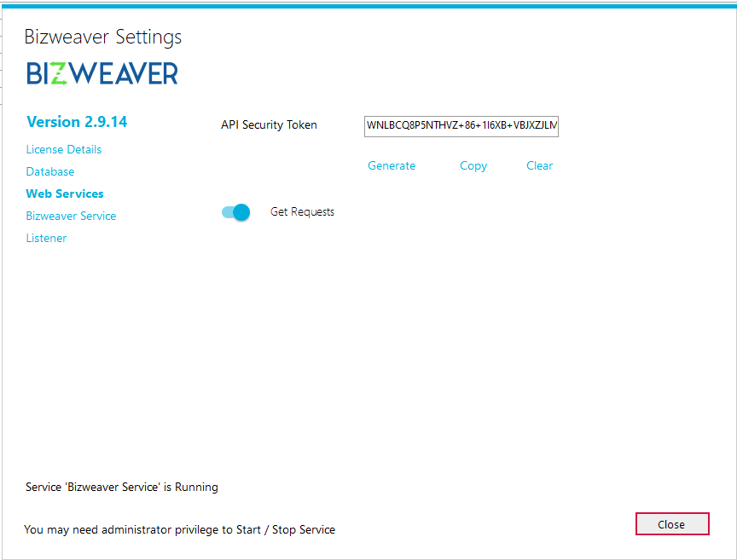Click the 'Get Requests' label
This screenshot has width=737, height=560.
coord(302,212)
